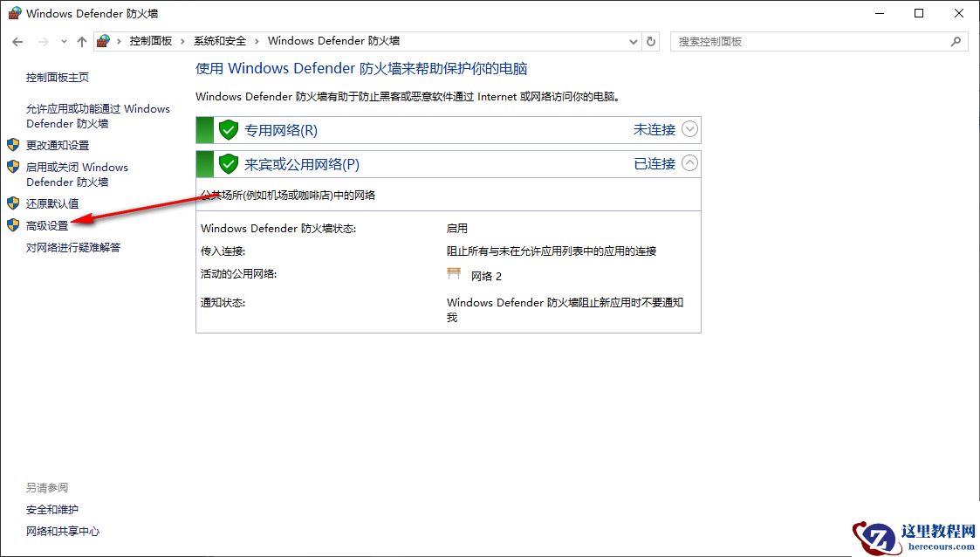Viewport: 980px width, 557px height.
Task: Click the back navigation arrow
Action: (x=17, y=41)
